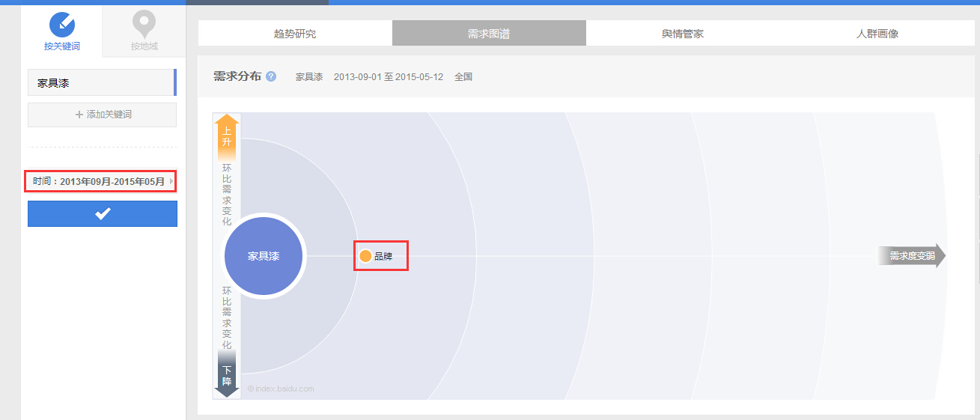The width and height of the screenshot is (980, 420).
Task: Select the 按关键词 pencil icon tab
Action: (x=62, y=25)
